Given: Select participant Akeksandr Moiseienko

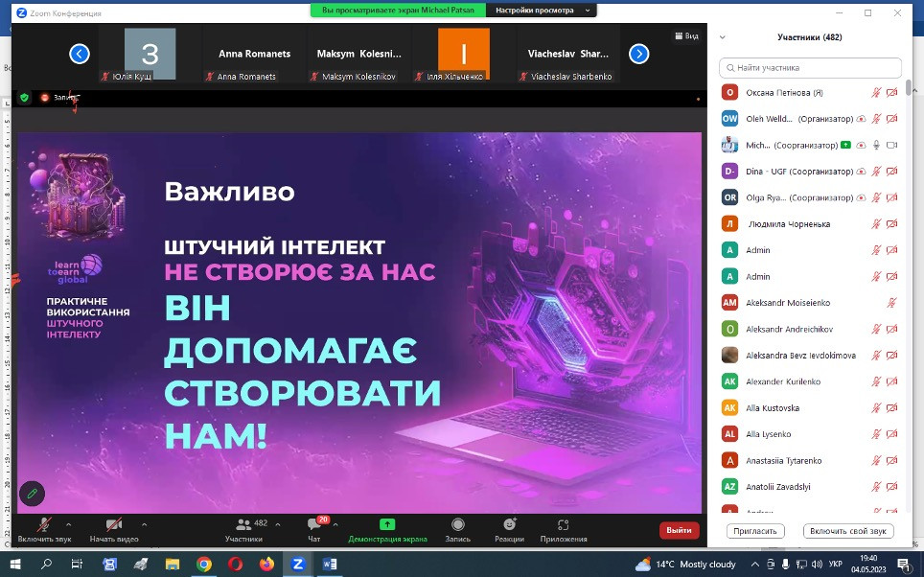Looking at the screenshot, I should tap(810, 303).
